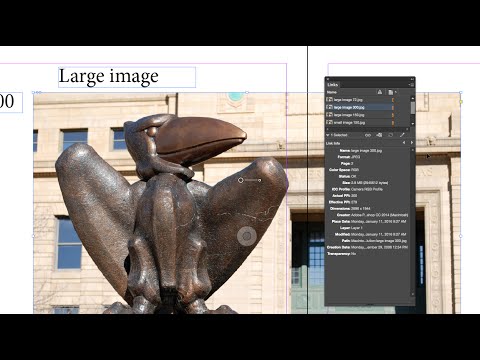Select left-middle handle of image frame

click(x=33, y=236)
